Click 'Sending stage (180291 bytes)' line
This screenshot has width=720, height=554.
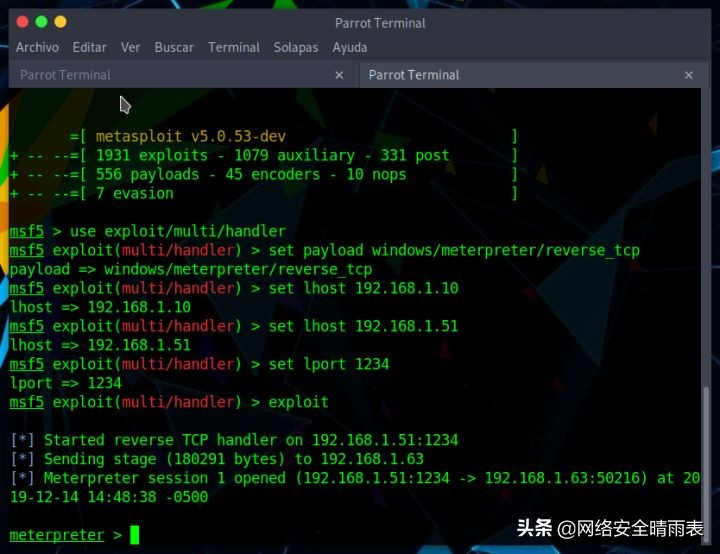tap(217, 459)
